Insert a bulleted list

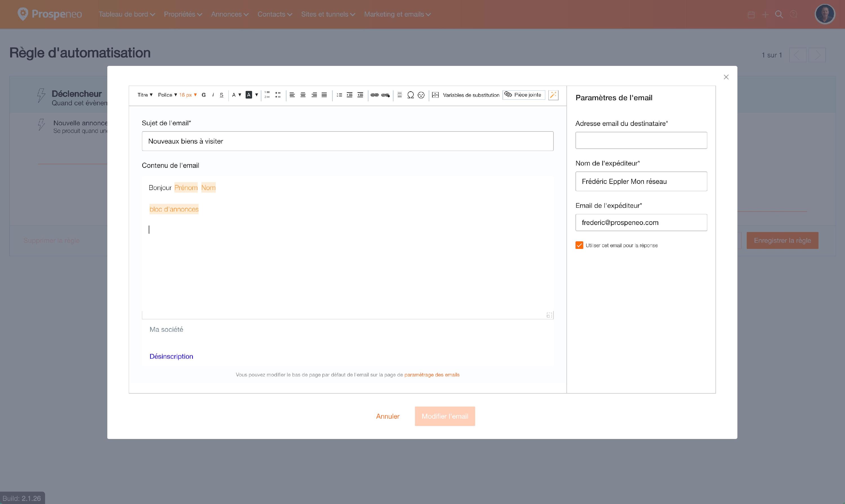pyautogui.click(x=278, y=95)
